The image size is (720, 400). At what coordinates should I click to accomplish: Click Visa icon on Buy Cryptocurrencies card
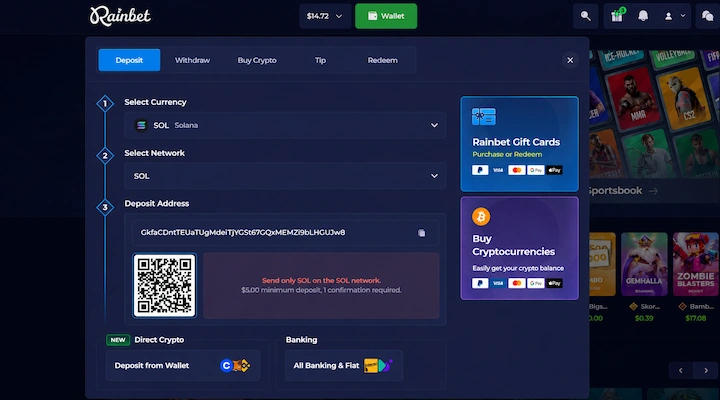(498, 283)
